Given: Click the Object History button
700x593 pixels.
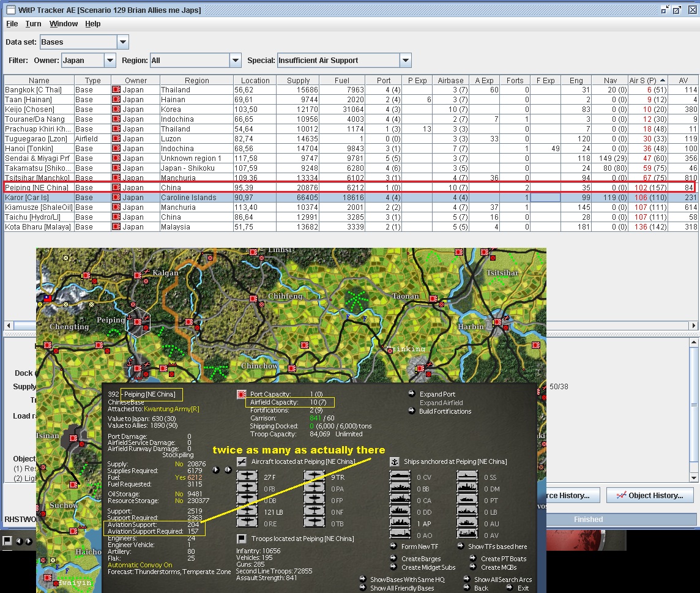Looking at the screenshot, I should point(649,495).
